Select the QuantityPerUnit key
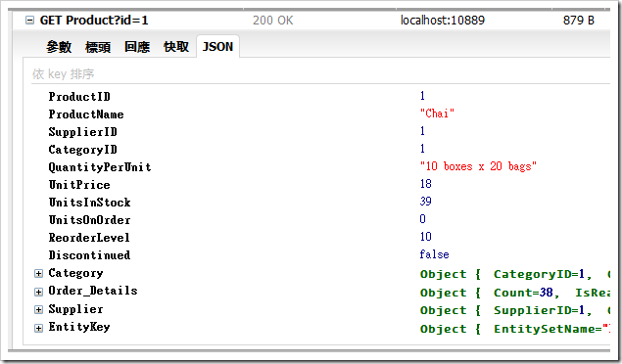This screenshot has width=622, height=364. tap(100, 167)
